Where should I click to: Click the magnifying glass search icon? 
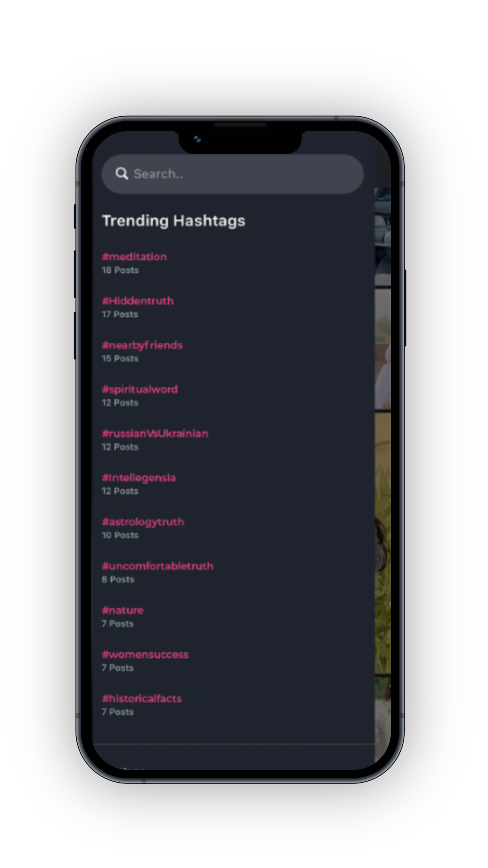tap(122, 174)
